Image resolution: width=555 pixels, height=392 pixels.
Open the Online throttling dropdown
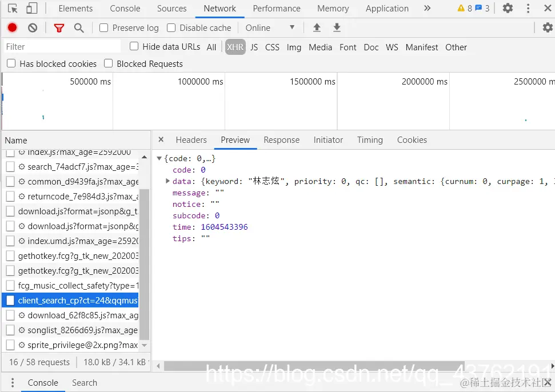click(270, 27)
